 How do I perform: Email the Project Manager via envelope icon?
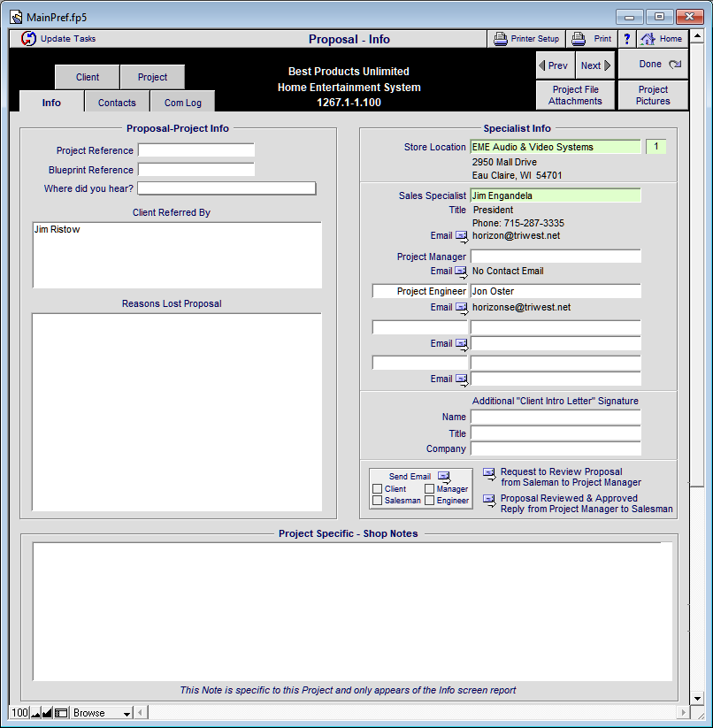point(462,272)
